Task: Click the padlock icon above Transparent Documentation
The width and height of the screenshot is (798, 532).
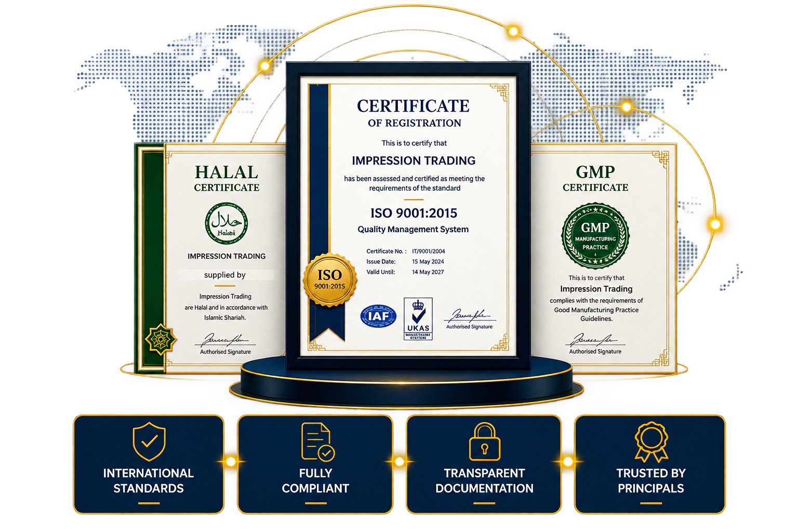Action: pos(484,442)
